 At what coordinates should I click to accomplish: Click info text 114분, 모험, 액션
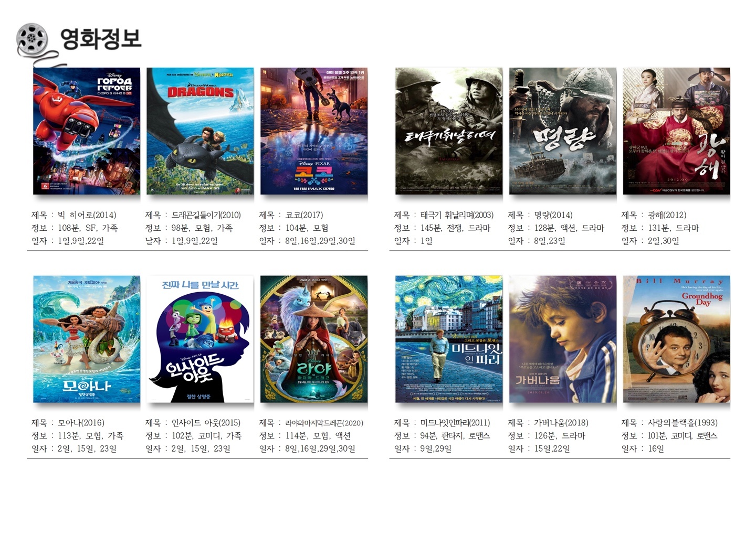[318, 436]
